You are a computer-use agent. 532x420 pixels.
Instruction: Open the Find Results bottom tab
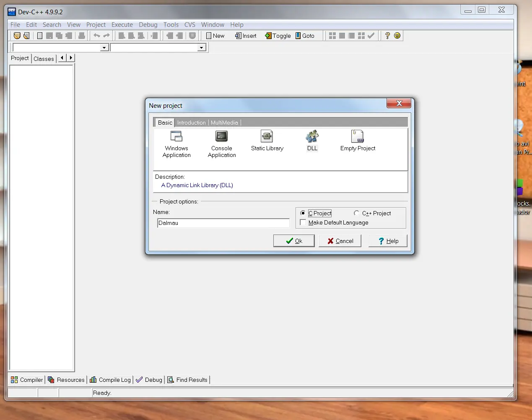click(187, 380)
